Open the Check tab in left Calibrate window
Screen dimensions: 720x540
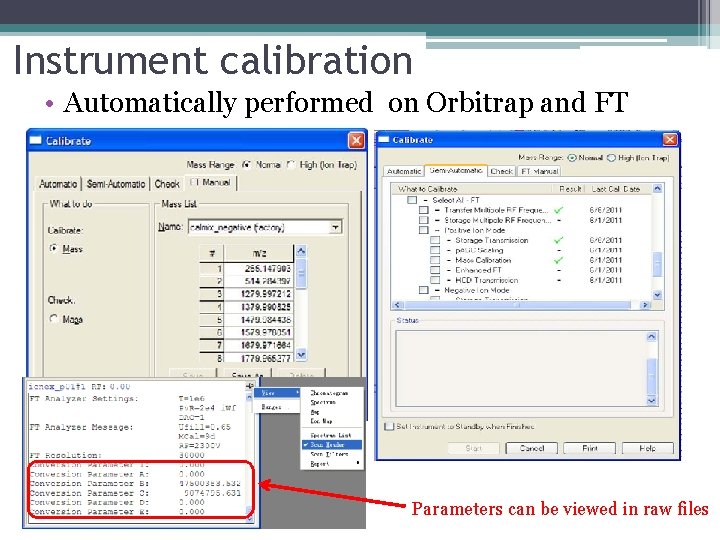(x=167, y=184)
